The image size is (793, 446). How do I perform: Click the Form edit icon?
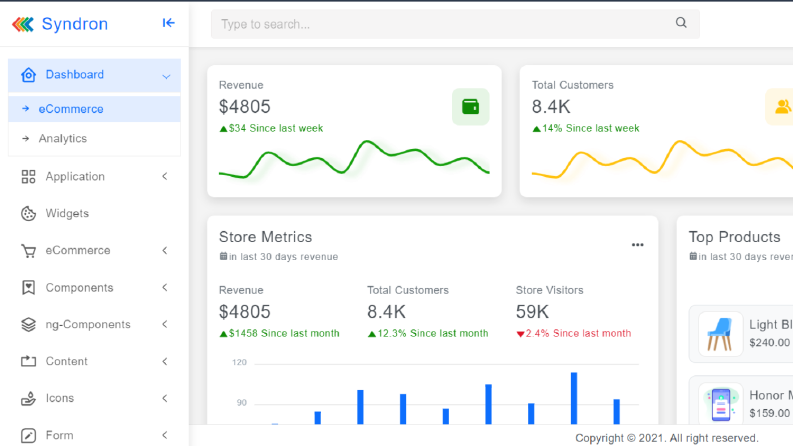click(28, 435)
